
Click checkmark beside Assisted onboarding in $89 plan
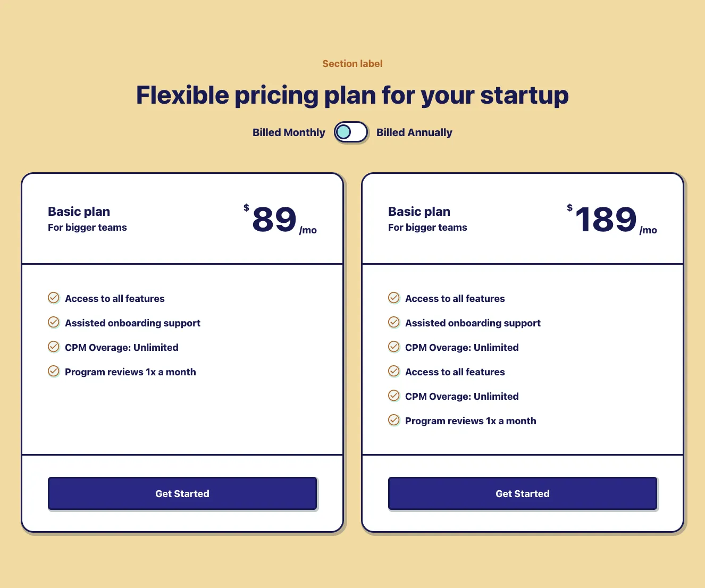pyautogui.click(x=54, y=322)
